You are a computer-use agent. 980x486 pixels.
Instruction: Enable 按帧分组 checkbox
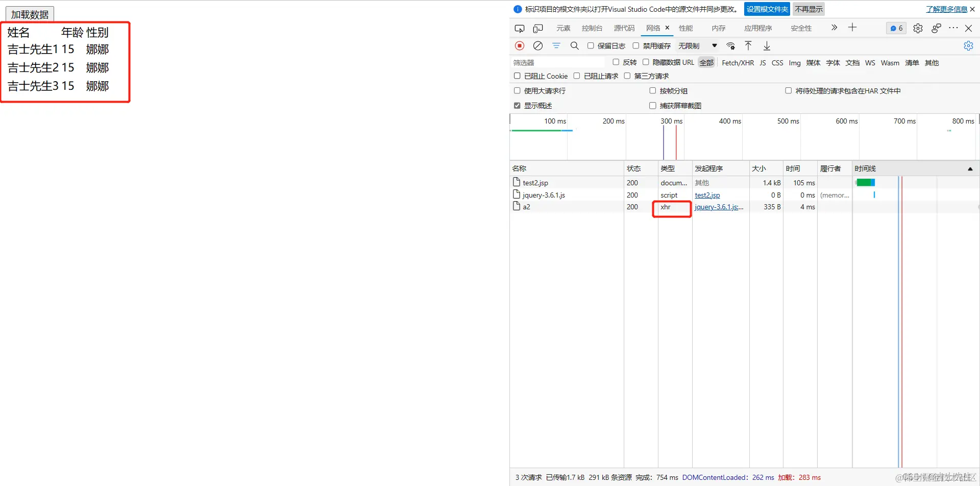point(652,91)
